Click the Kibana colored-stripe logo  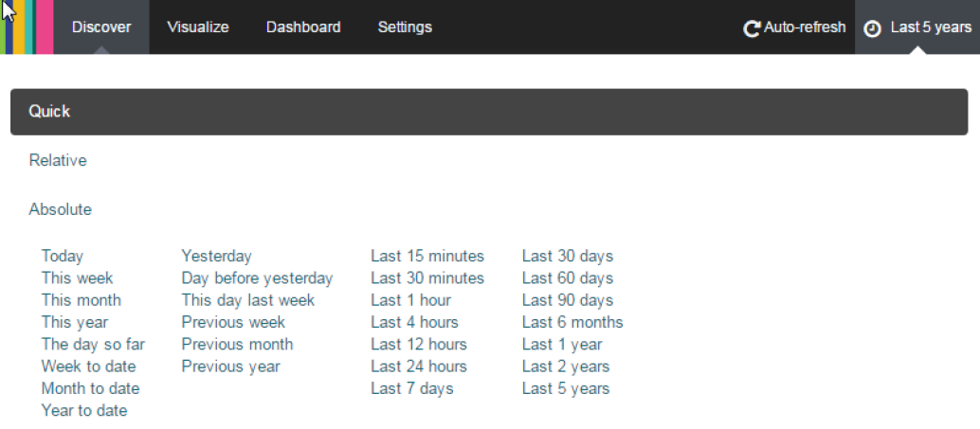click(x=27, y=27)
